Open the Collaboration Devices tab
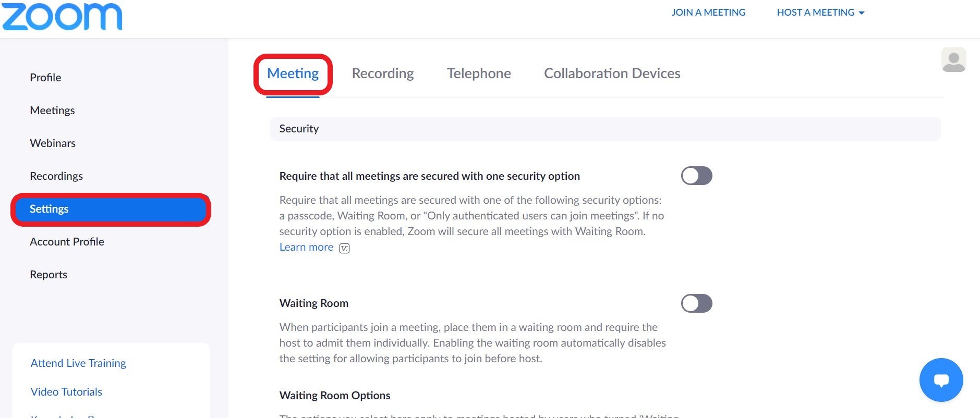This screenshot has width=980, height=418. (612, 73)
